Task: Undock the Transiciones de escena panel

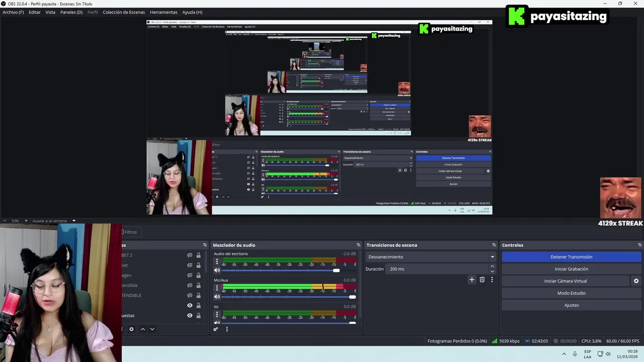Action: (494, 245)
